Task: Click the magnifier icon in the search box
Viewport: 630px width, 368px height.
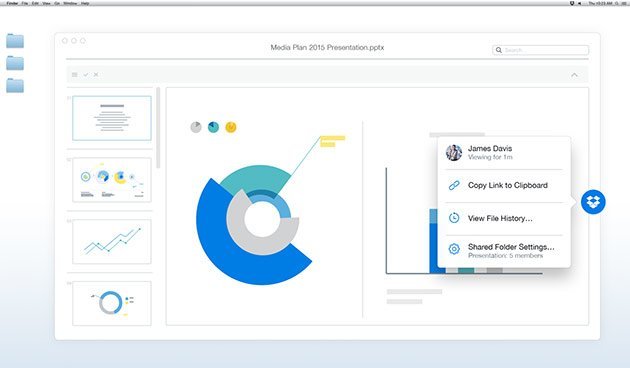Action: click(499, 50)
